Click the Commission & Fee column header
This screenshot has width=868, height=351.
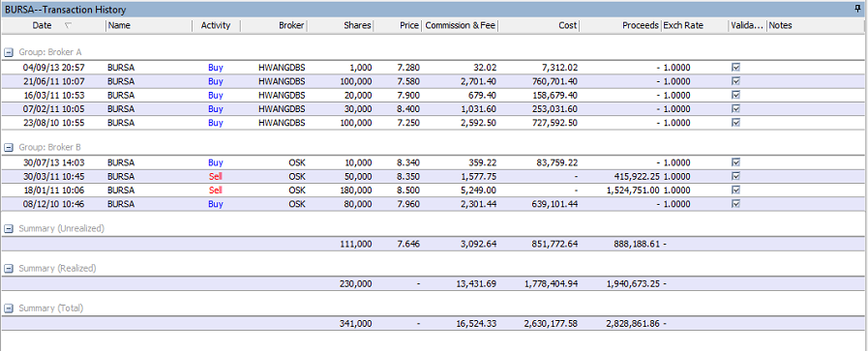[x=460, y=25]
